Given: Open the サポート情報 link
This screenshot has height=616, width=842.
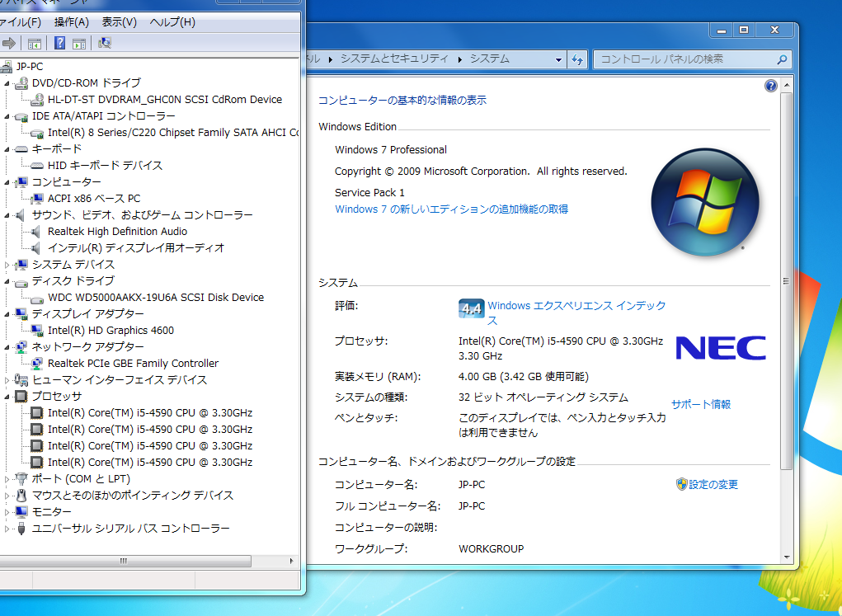Looking at the screenshot, I should (x=701, y=404).
